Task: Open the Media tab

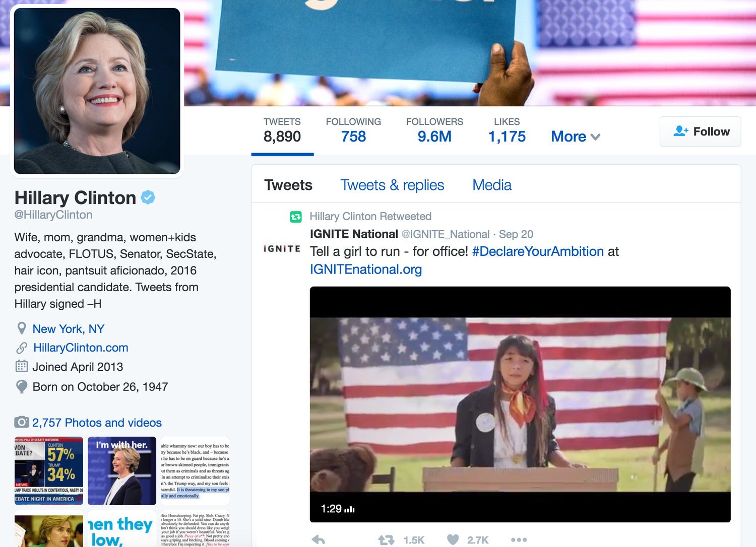Action: [492, 185]
